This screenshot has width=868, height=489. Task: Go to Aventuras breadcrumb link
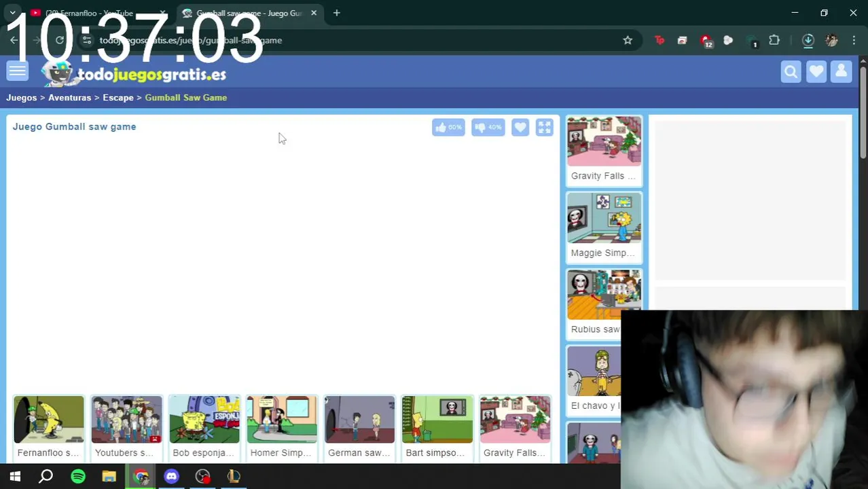pyautogui.click(x=69, y=98)
